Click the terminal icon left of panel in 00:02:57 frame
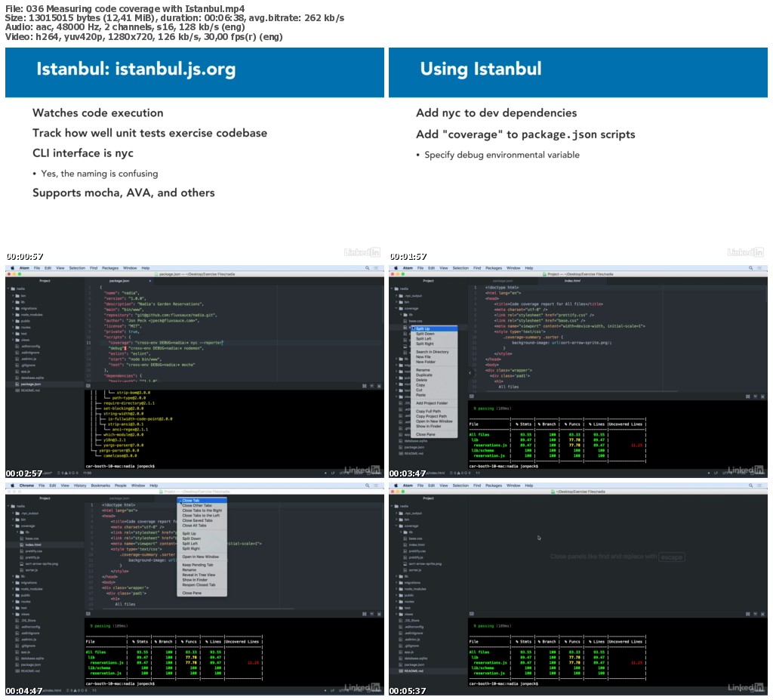Screen dimensions: 773x700 (88, 386)
